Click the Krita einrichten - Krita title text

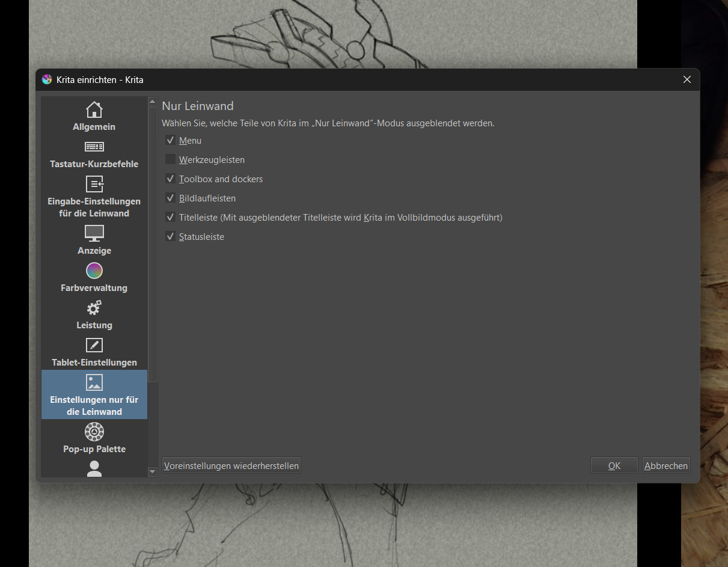100,79
